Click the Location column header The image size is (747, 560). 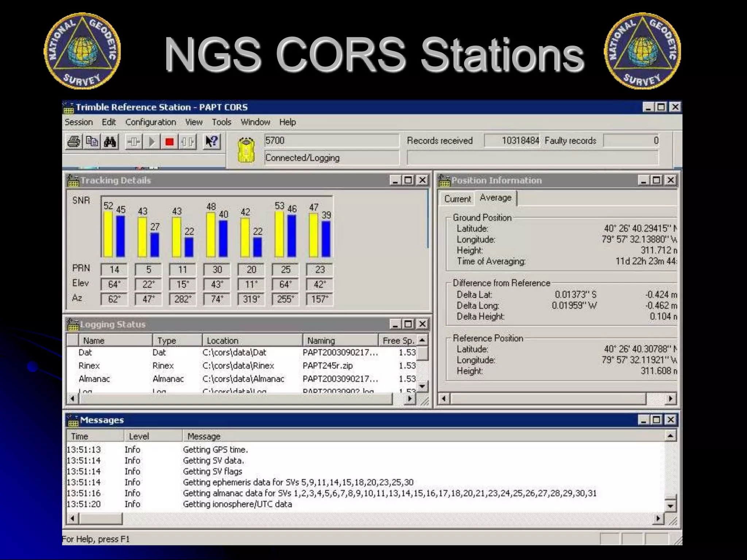(x=252, y=340)
